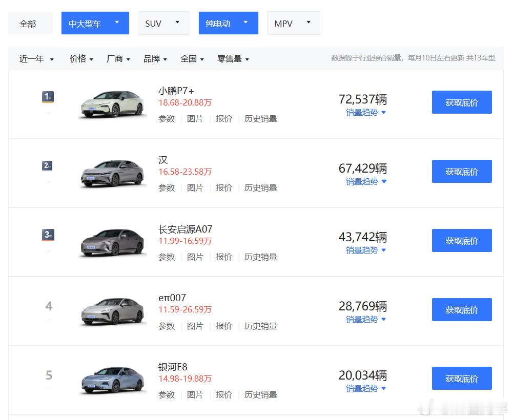
Task: Click the 16.58-23.58万 price text
Action: tap(185, 172)
